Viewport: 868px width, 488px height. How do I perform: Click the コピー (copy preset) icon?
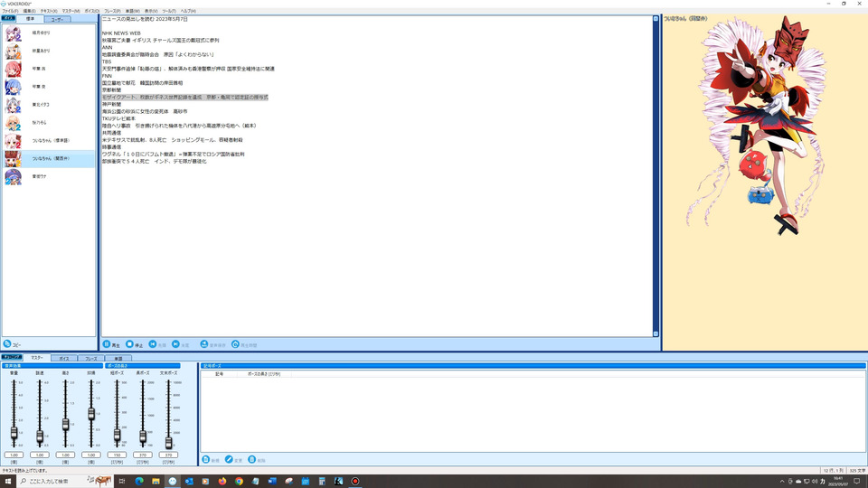tap(7, 344)
